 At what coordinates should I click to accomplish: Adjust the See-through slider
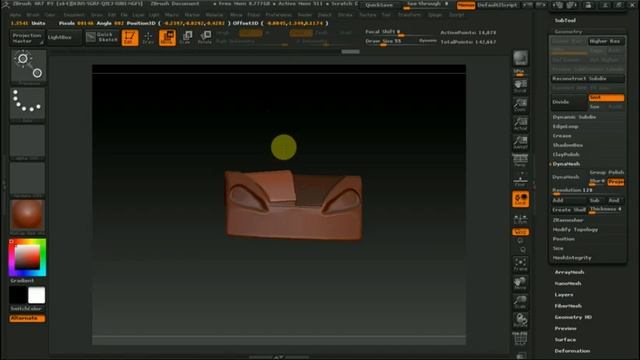click(x=427, y=5)
